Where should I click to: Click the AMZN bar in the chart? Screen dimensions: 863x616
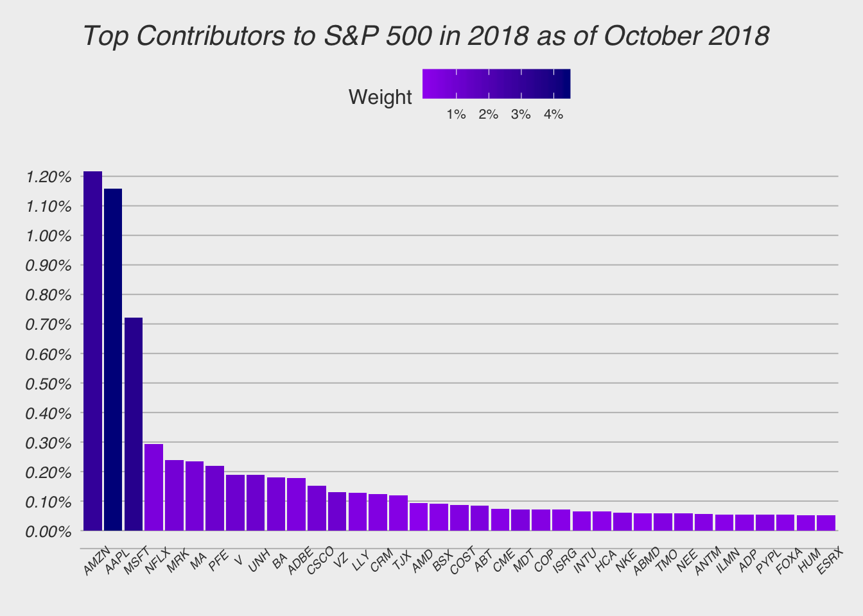[x=92, y=351]
